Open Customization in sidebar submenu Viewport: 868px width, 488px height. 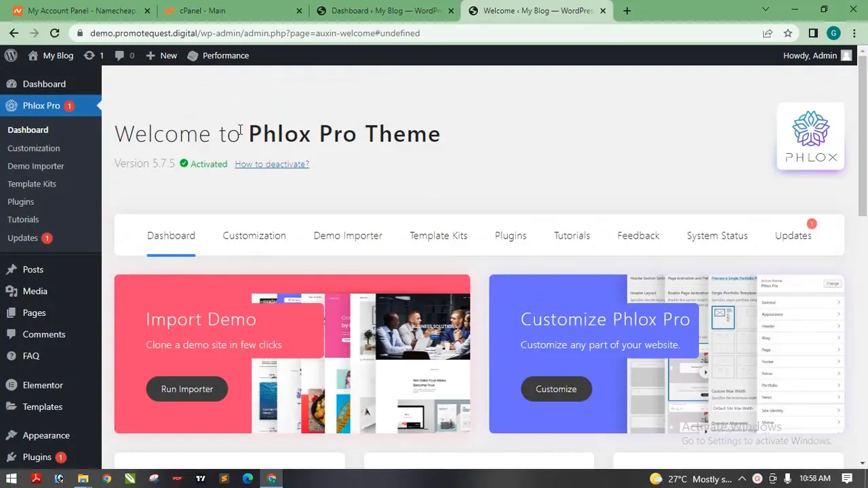coord(34,148)
